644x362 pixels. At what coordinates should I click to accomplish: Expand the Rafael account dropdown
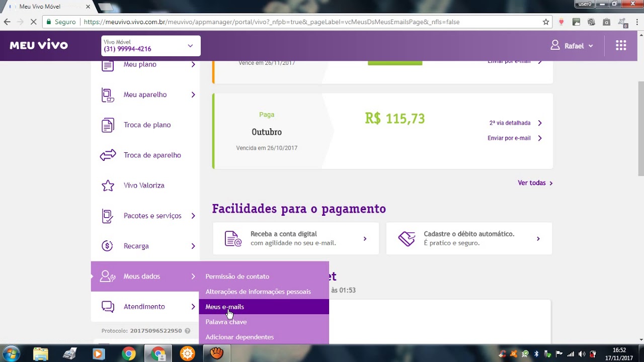(x=572, y=46)
